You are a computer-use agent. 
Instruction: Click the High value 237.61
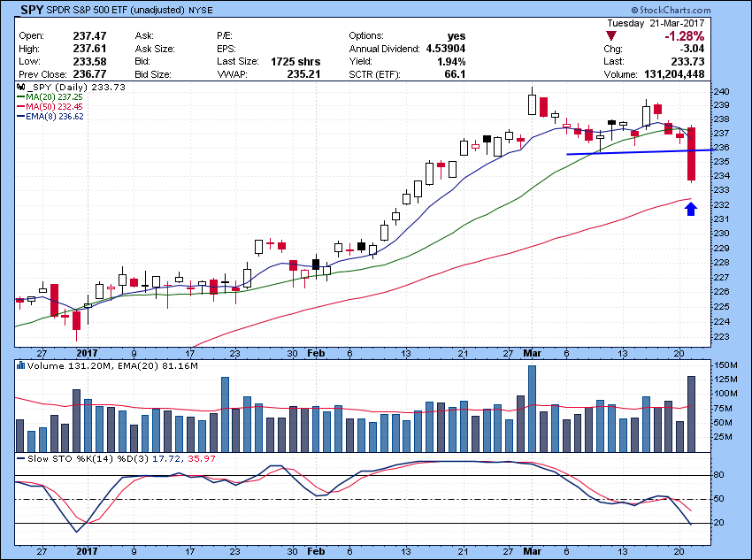tap(89, 49)
